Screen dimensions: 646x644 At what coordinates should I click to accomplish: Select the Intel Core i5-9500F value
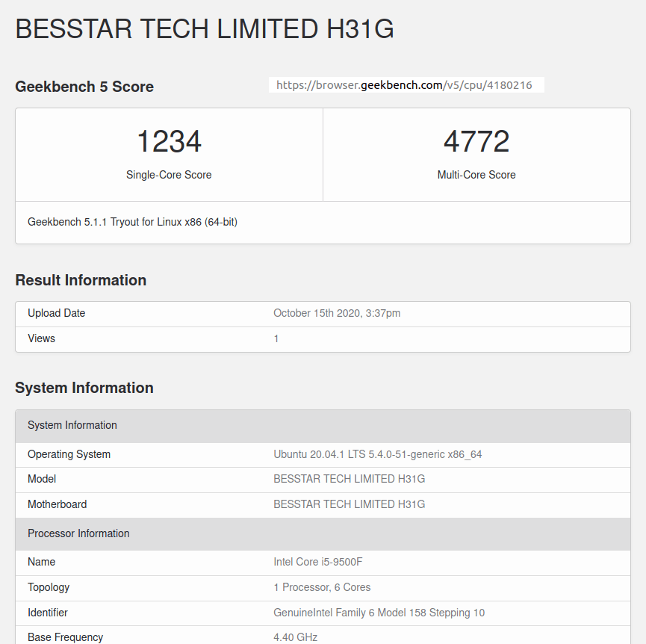tap(318, 562)
